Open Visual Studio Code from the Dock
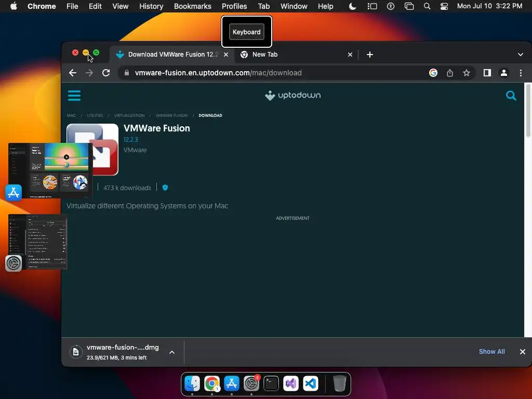The height and width of the screenshot is (399, 532). pos(311,383)
